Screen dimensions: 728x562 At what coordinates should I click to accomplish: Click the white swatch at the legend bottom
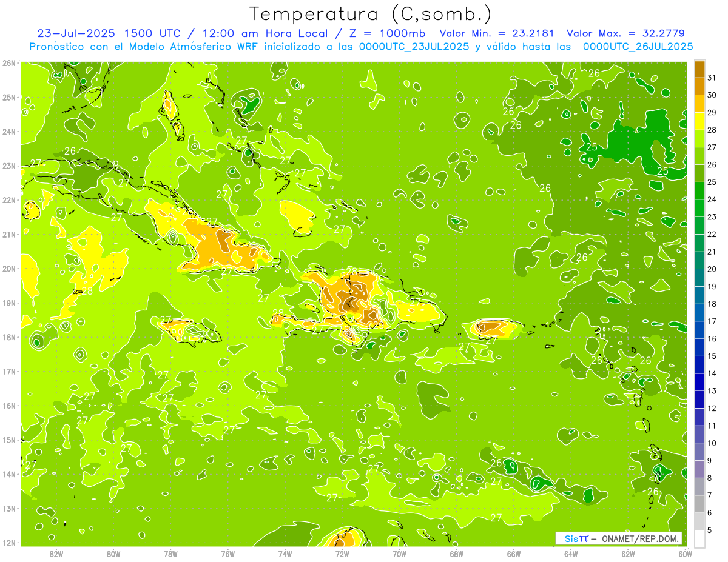tap(699, 538)
